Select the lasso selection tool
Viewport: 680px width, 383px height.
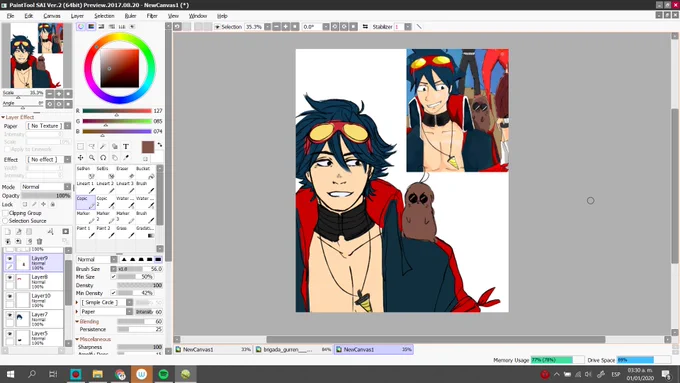(x=92, y=147)
